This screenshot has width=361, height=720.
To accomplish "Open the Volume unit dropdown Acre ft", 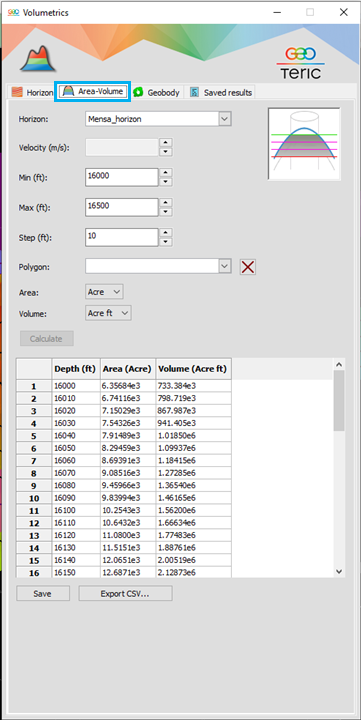I will (x=108, y=313).
